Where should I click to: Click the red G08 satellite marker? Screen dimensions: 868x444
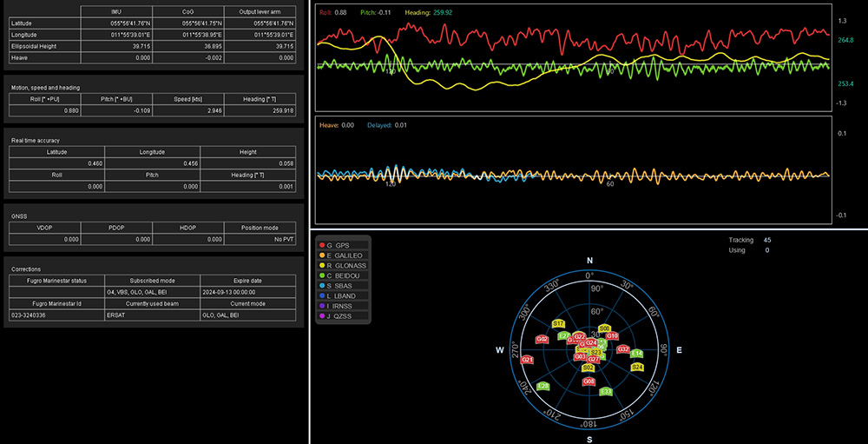(x=589, y=381)
